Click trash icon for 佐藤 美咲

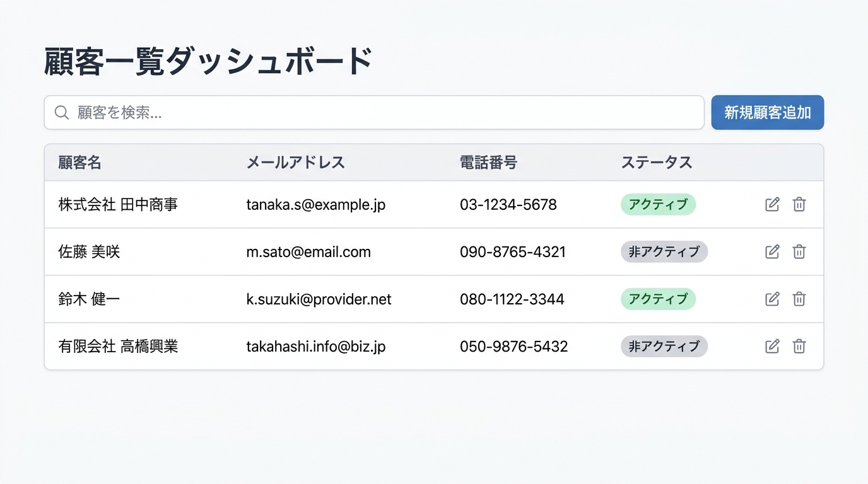pyautogui.click(x=799, y=251)
